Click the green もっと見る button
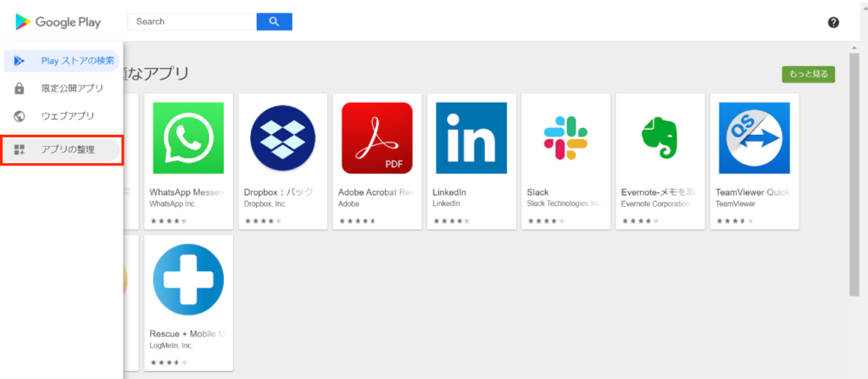This screenshot has height=379, width=868. pyautogui.click(x=808, y=75)
